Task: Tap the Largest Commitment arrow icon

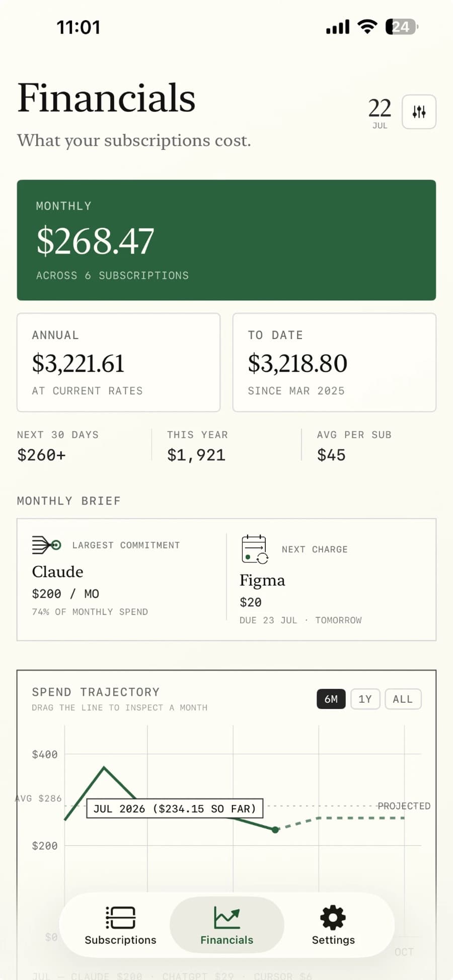Action: click(x=46, y=545)
